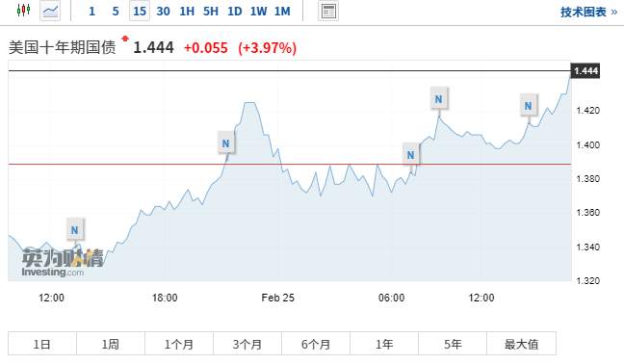Open the N news marker near 12:00 start
This screenshot has width=624, height=364.
coord(75,229)
